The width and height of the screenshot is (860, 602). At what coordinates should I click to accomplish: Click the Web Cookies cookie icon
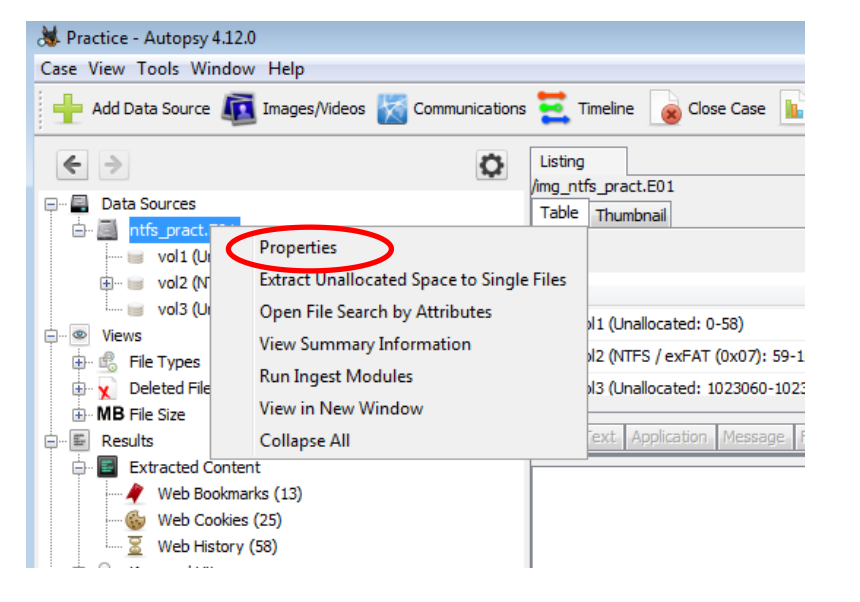[135, 520]
